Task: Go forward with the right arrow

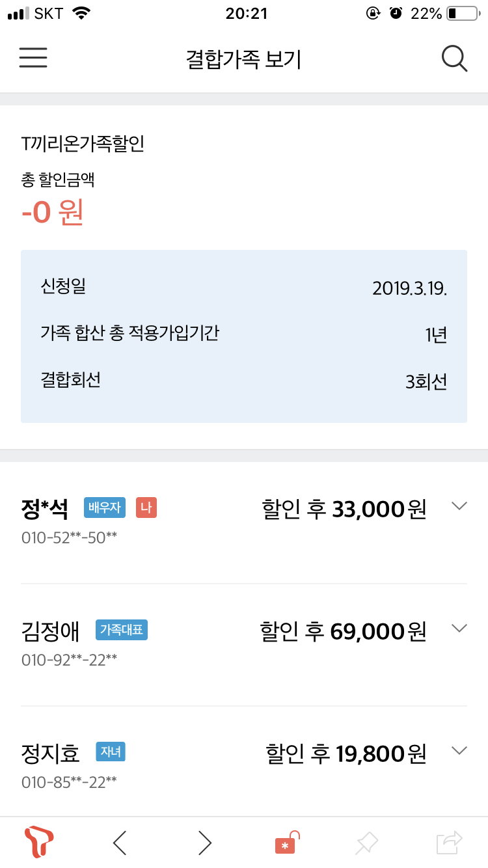Action: [x=205, y=843]
